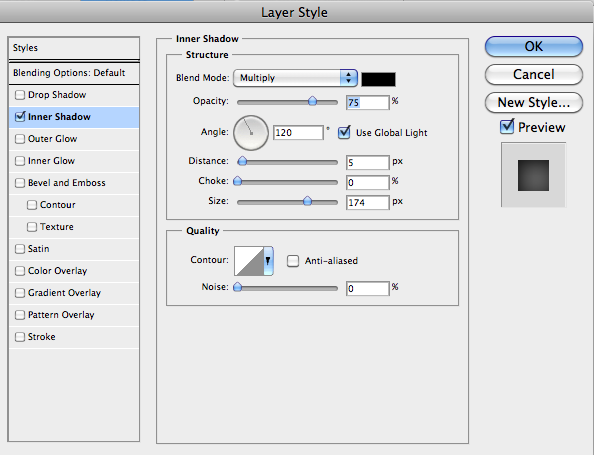Screen dimensions: 594x455
Task: Enable the Stroke checkbox
Action: [x=20, y=336]
